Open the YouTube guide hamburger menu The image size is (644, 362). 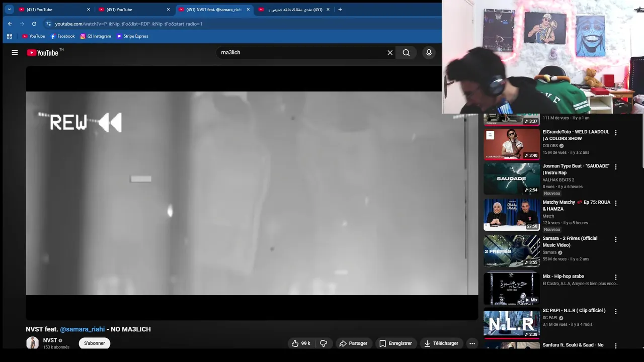[15, 53]
